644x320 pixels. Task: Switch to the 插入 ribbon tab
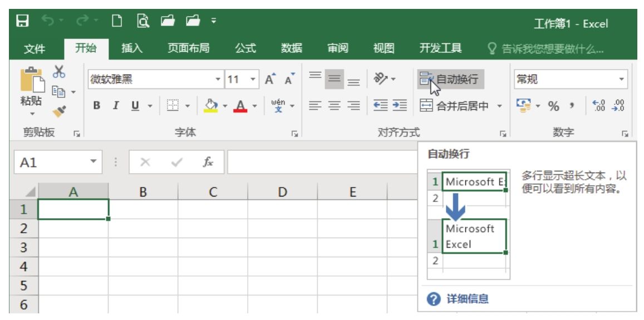pos(132,48)
